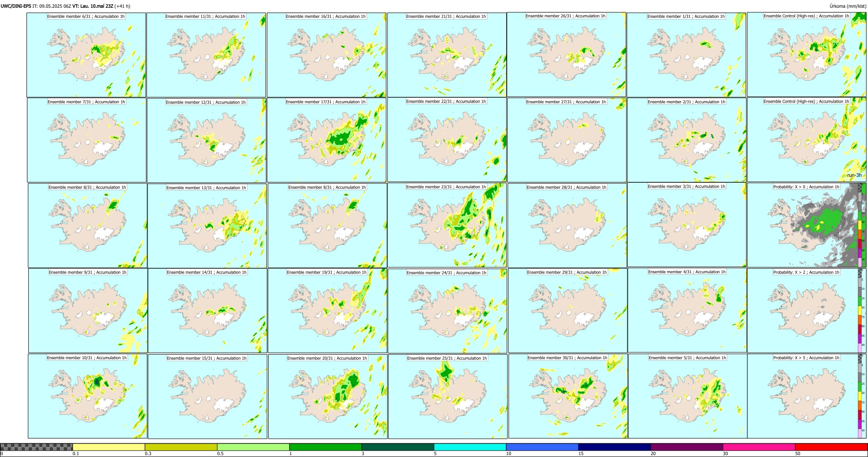
Task: View the Ensemble member 20/31 map
Action: click(x=328, y=397)
